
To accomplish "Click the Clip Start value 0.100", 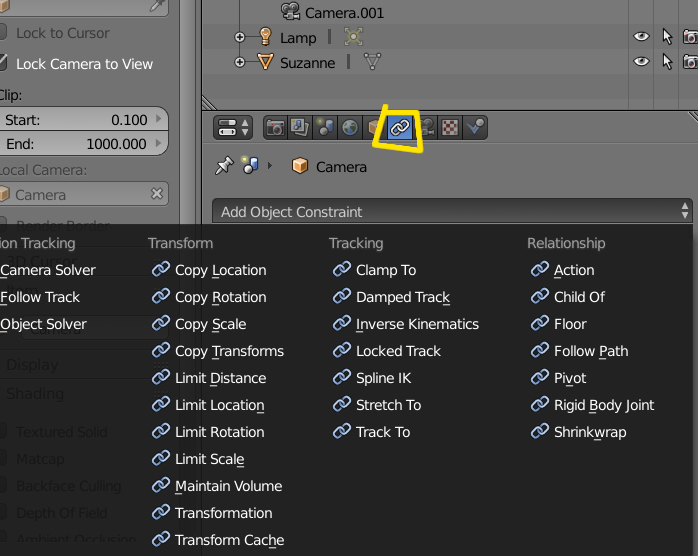I will pos(129,120).
